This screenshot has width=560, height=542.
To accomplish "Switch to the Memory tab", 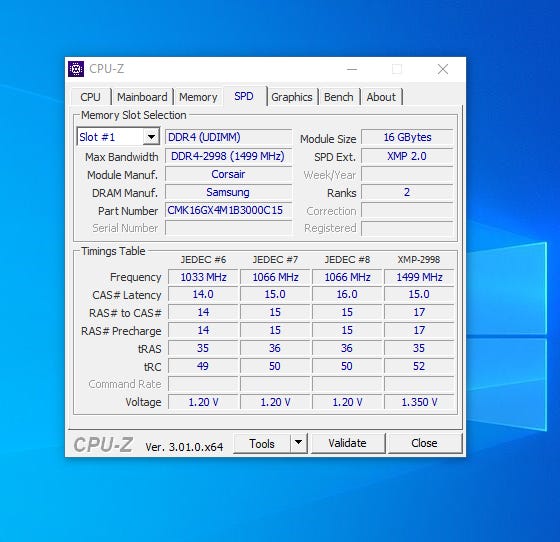I will (198, 97).
